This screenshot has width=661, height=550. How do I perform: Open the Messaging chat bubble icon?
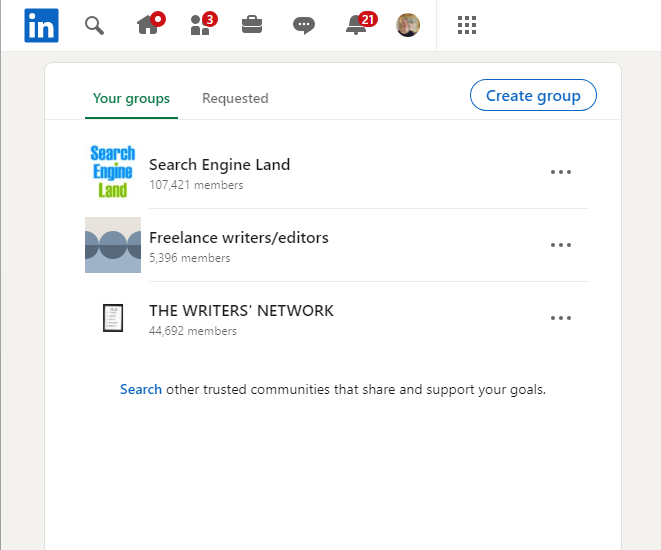(304, 25)
